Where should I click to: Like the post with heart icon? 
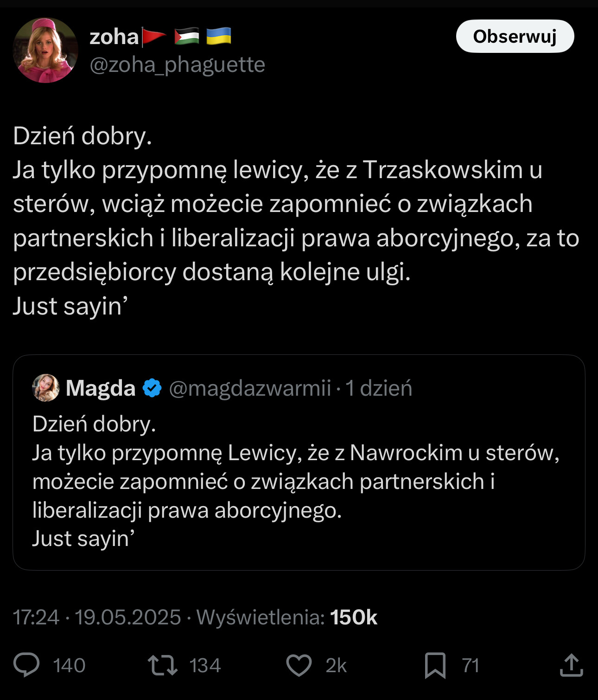299,665
